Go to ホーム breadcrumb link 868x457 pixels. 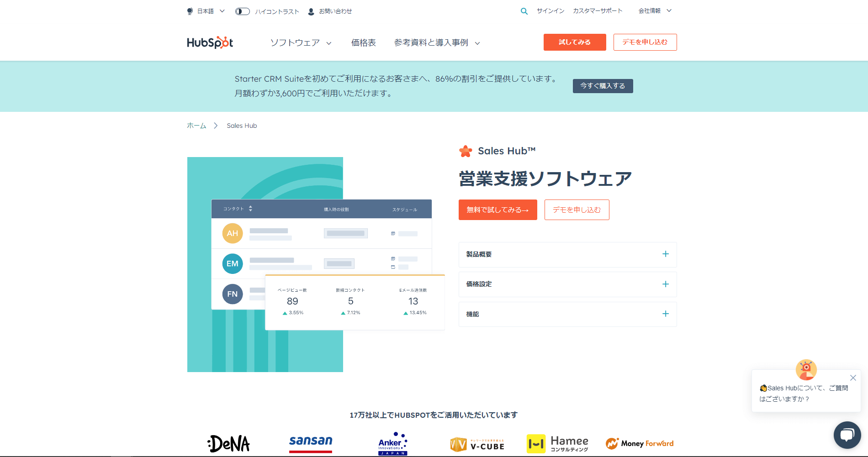(196, 126)
